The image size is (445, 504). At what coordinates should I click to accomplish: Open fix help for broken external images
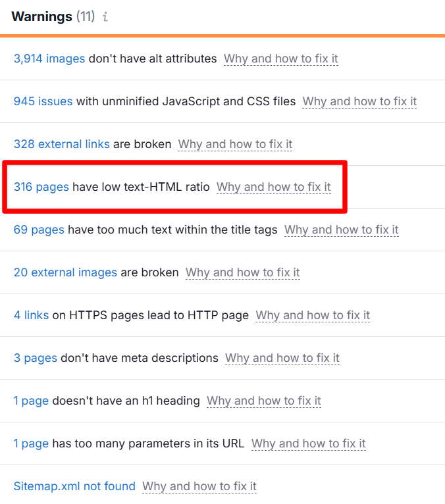(243, 272)
